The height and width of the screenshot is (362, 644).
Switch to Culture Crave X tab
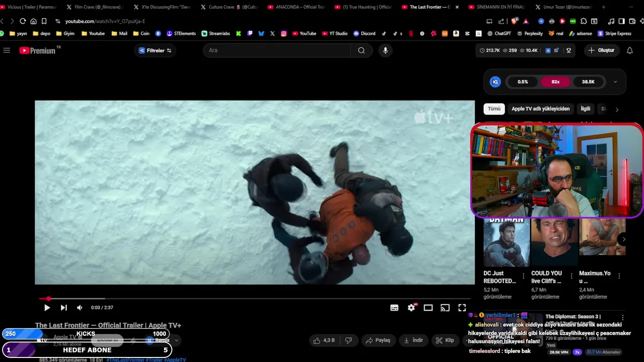(x=229, y=7)
